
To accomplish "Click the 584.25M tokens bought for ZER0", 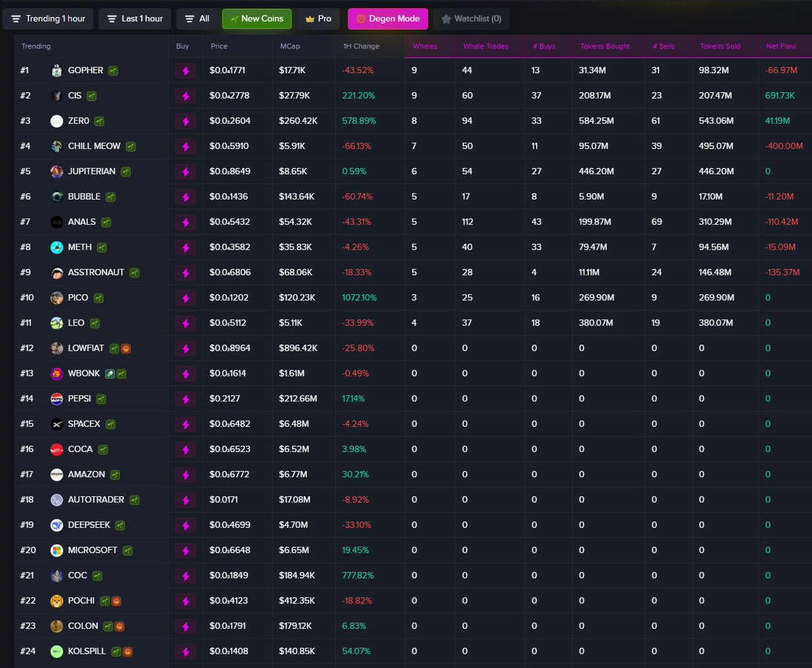I will coord(597,121).
